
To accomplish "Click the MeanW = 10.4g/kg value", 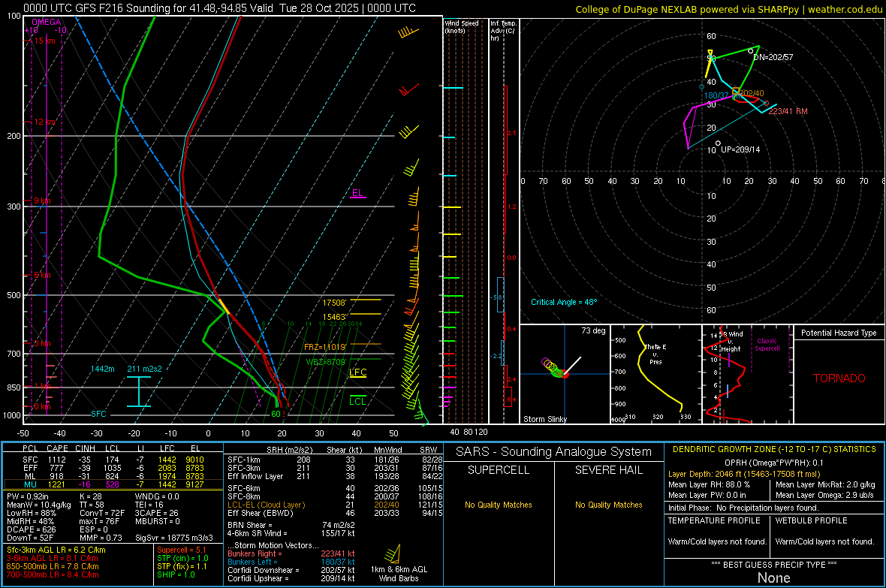I will pyautogui.click(x=39, y=505).
